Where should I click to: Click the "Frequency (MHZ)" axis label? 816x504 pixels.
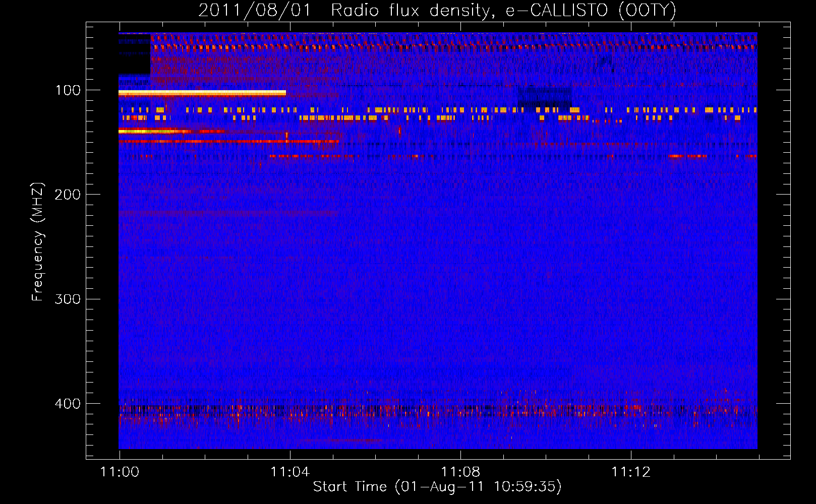pos(37,242)
